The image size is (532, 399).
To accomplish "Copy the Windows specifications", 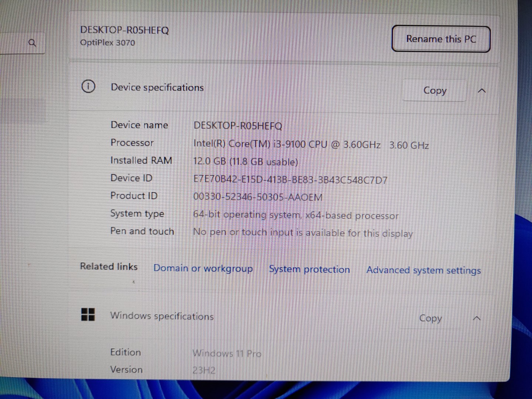I will 430,318.
